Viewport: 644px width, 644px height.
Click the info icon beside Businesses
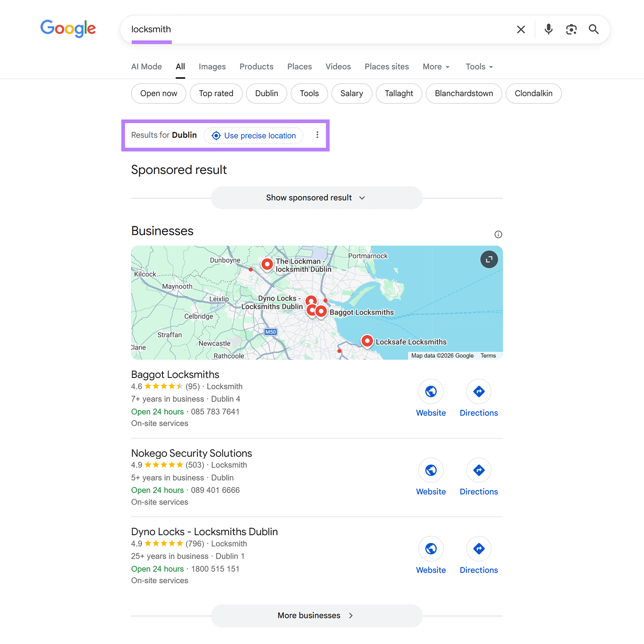(x=498, y=234)
